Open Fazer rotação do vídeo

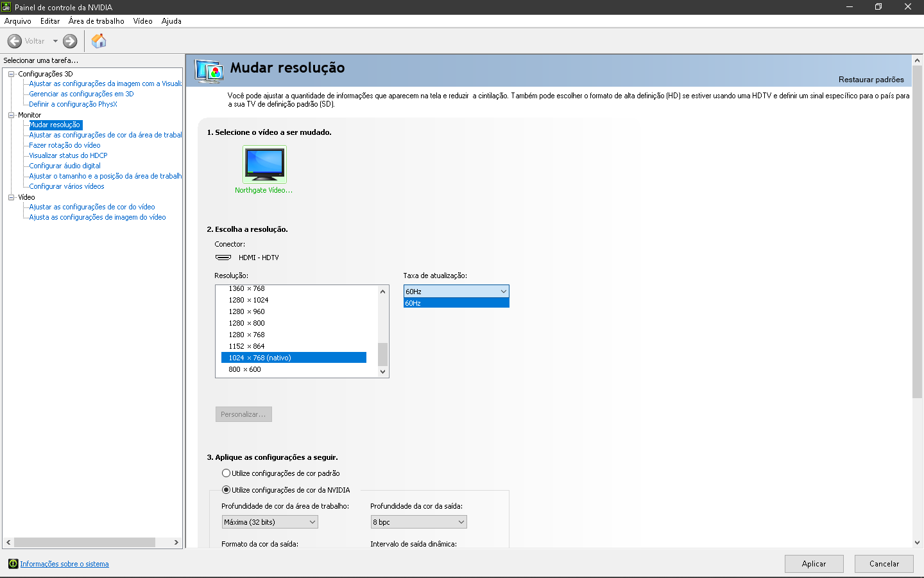65,145
